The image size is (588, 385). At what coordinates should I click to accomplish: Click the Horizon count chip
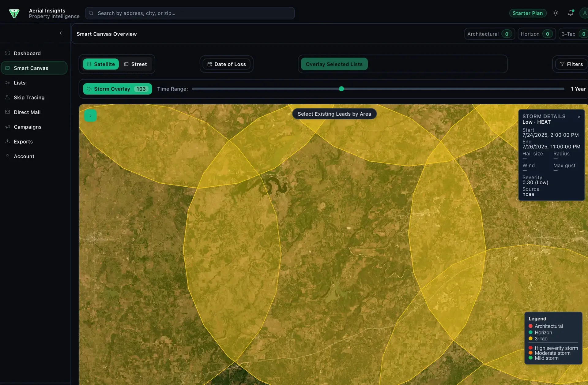(x=537, y=34)
